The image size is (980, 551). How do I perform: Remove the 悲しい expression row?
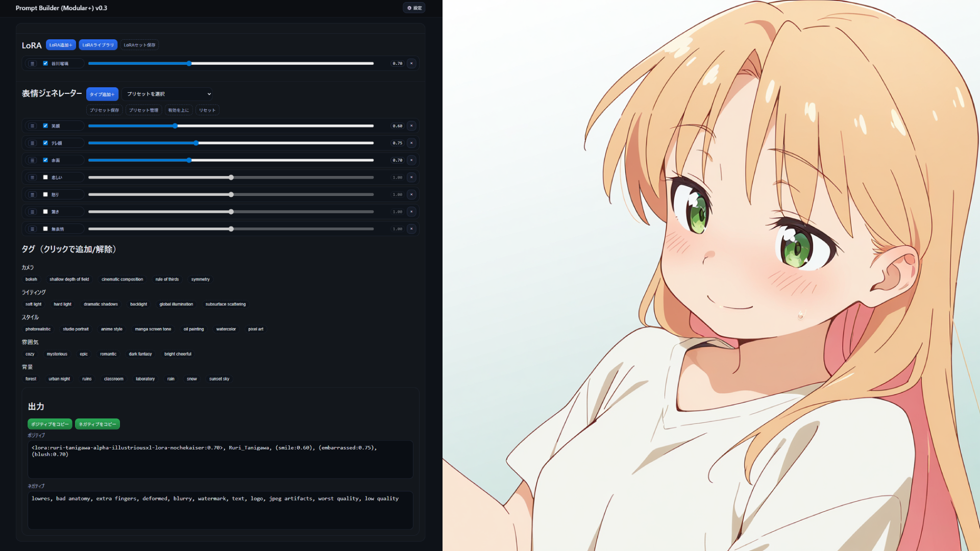(x=411, y=178)
